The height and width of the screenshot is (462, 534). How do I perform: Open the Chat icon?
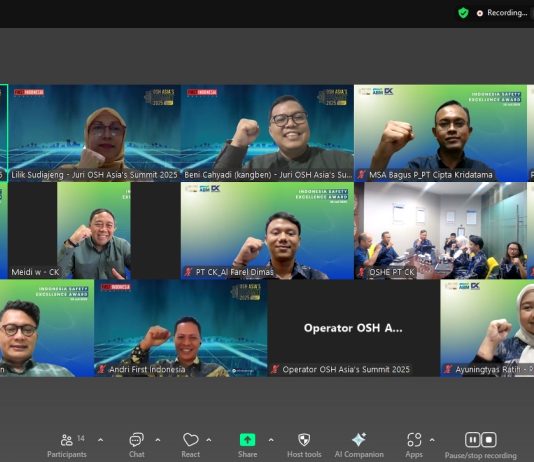point(137,440)
